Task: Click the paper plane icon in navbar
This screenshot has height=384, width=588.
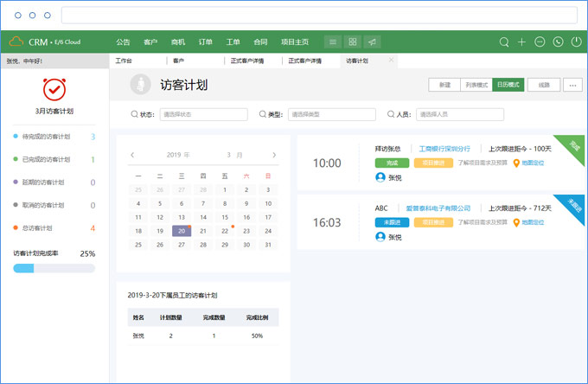Action: click(372, 42)
